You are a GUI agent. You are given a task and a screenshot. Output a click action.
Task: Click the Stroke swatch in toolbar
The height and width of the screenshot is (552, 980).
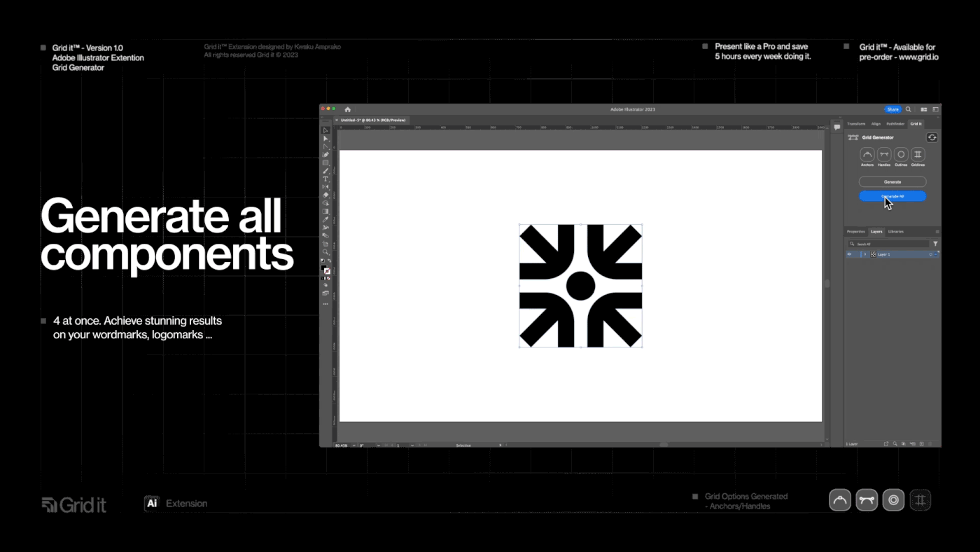pos(328,272)
